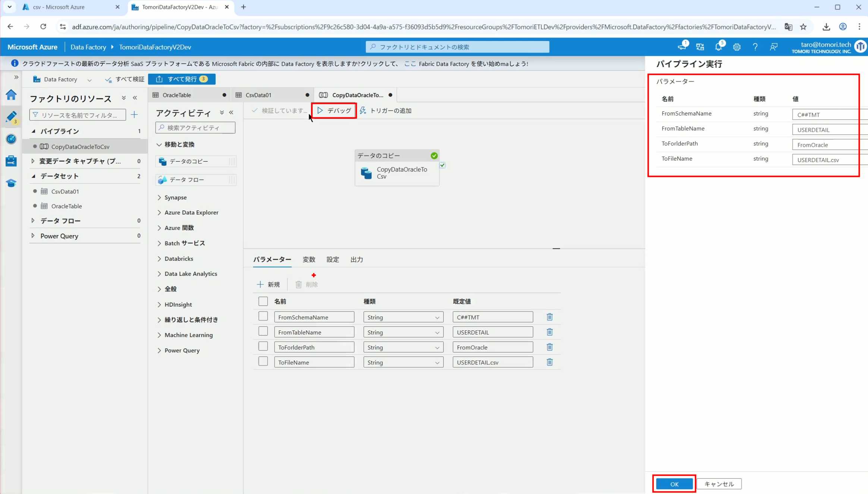Switch to the OracleTable editor tab

coord(177,95)
